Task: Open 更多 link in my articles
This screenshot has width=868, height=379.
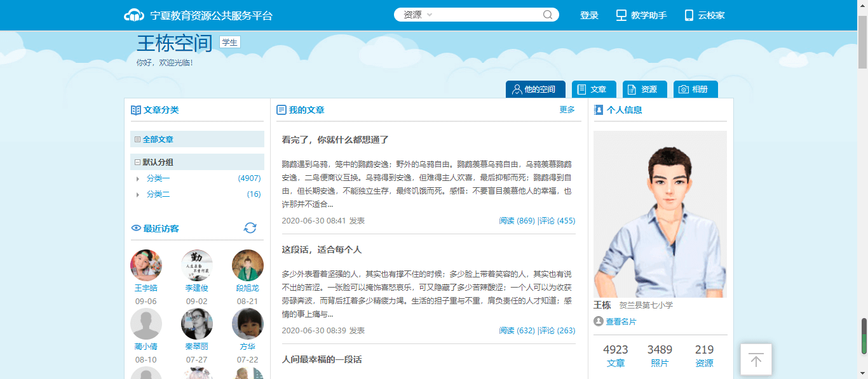Action: pyautogui.click(x=567, y=110)
